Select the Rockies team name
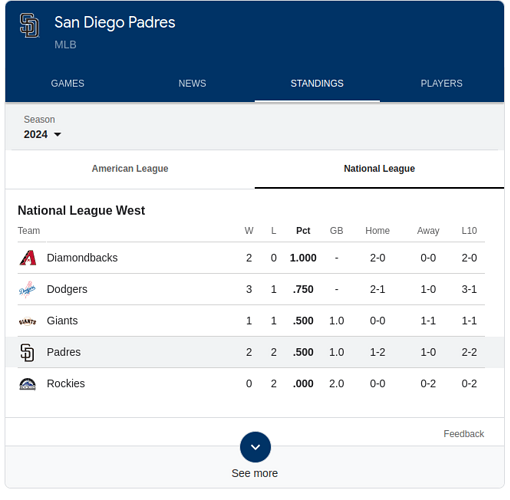This screenshot has height=500, width=510. point(66,384)
